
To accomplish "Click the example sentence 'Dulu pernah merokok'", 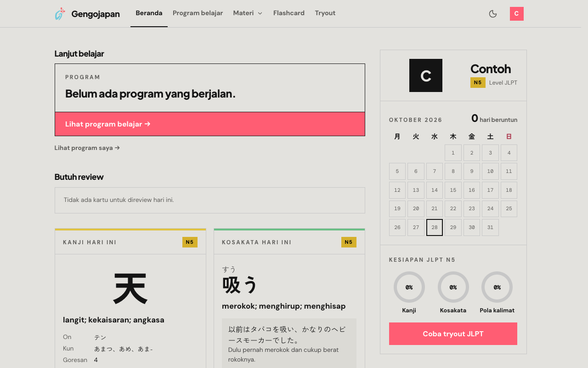I will pyautogui.click(x=283, y=355).
